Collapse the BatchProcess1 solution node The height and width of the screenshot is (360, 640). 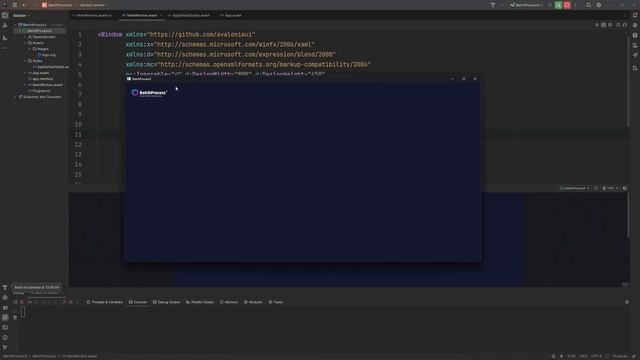click(16, 25)
